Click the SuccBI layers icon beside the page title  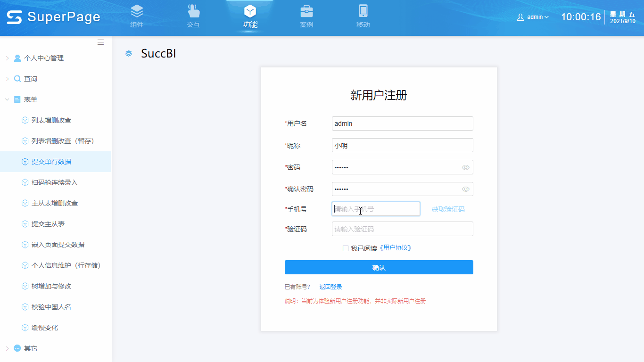click(x=128, y=53)
